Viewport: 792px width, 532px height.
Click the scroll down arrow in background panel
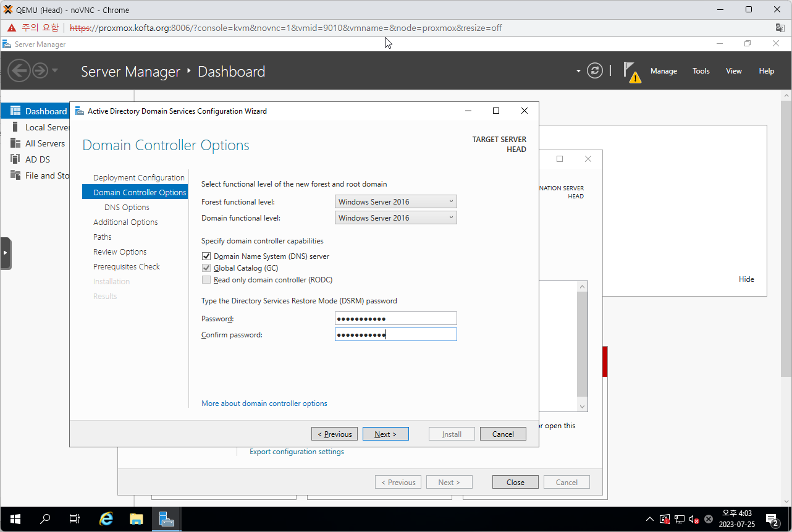pyautogui.click(x=581, y=406)
